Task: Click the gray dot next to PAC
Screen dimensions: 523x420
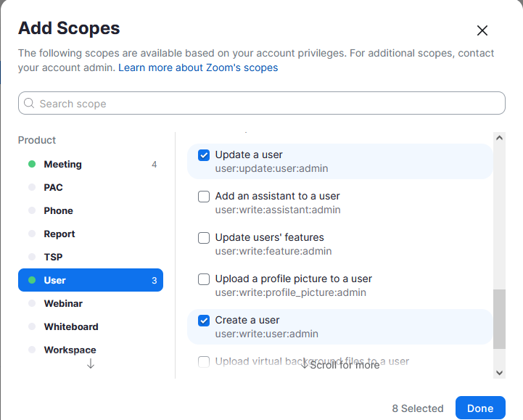Action: coord(32,187)
